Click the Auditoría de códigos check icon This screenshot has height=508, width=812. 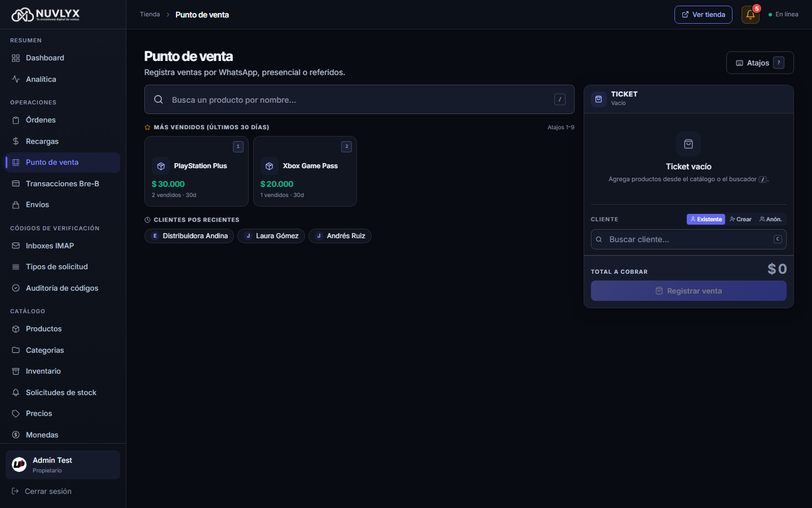pos(16,288)
